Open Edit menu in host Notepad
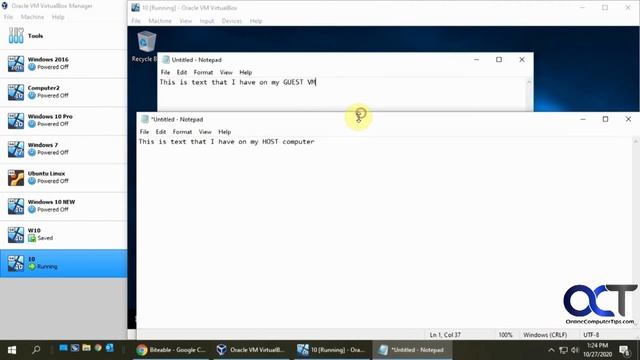 (x=161, y=132)
